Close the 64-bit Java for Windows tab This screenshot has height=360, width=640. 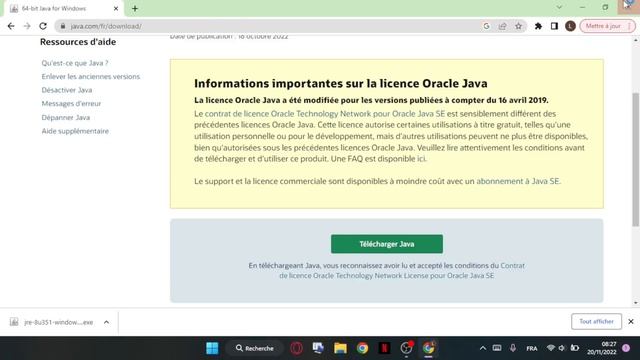click(x=116, y=8)
